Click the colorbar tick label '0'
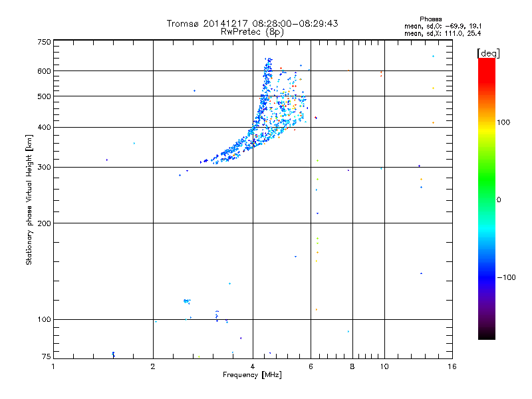Image resolution: width=532 pixels, height=399 pixels. point(499,200)
